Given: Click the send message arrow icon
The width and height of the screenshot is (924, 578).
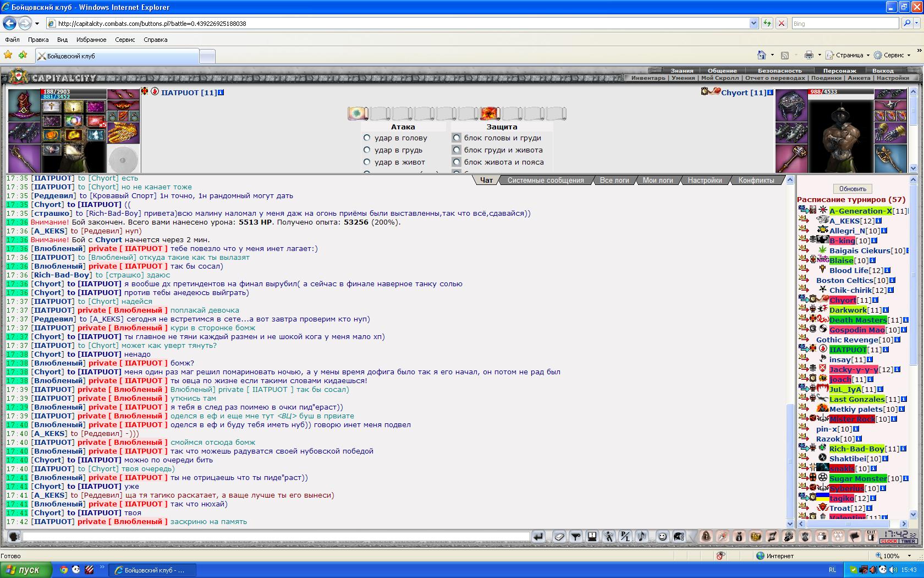Looking at the screenshot, I should pos(538,536).
